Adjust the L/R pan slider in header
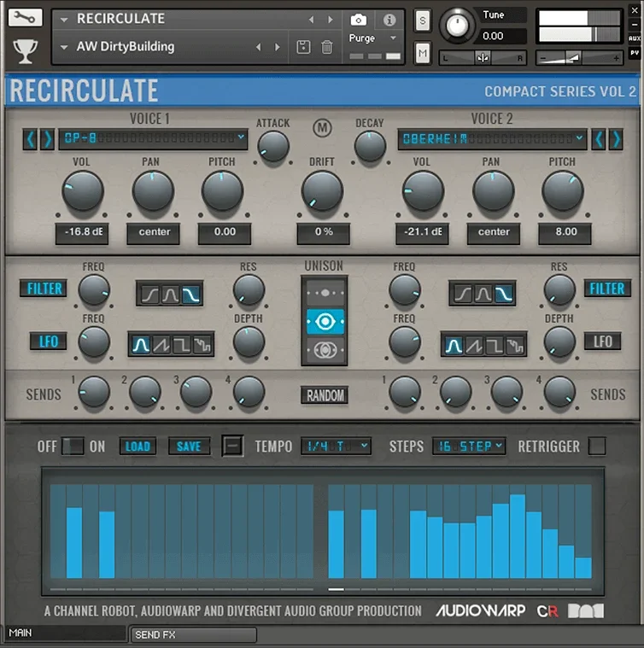This screenshot has height=648, width=644. (483, 58)
